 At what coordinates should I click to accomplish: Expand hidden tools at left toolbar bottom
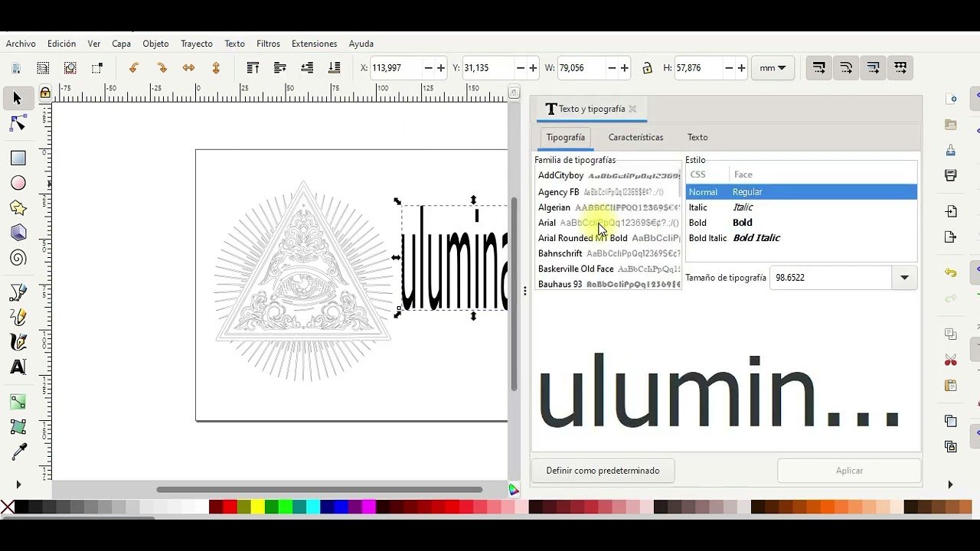pyautogui.click(x=18, y=484)
